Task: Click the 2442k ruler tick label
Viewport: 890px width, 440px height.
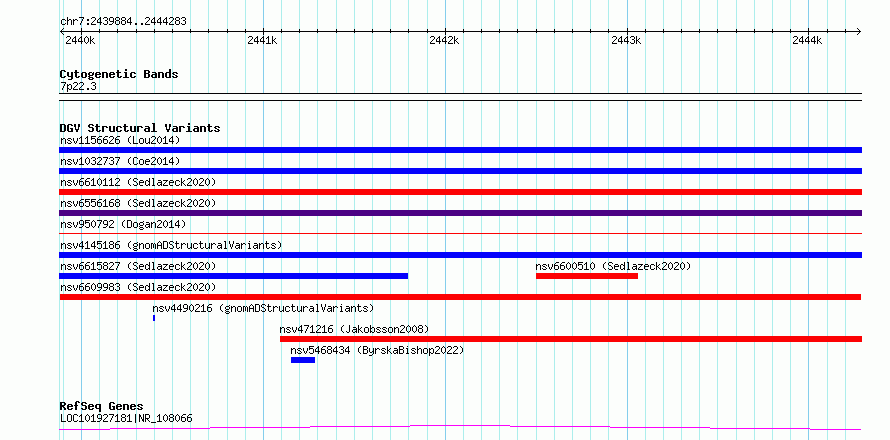Action: [444, 40]
